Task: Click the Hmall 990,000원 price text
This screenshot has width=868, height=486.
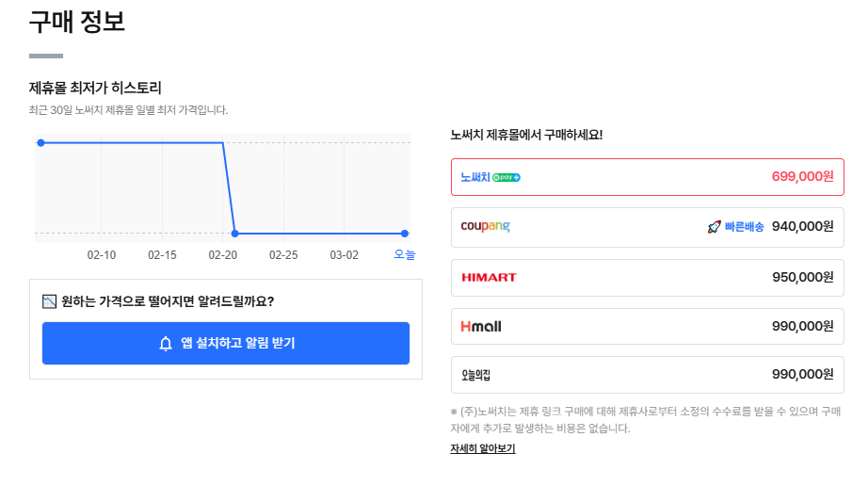Action: [x=803, y=326]
